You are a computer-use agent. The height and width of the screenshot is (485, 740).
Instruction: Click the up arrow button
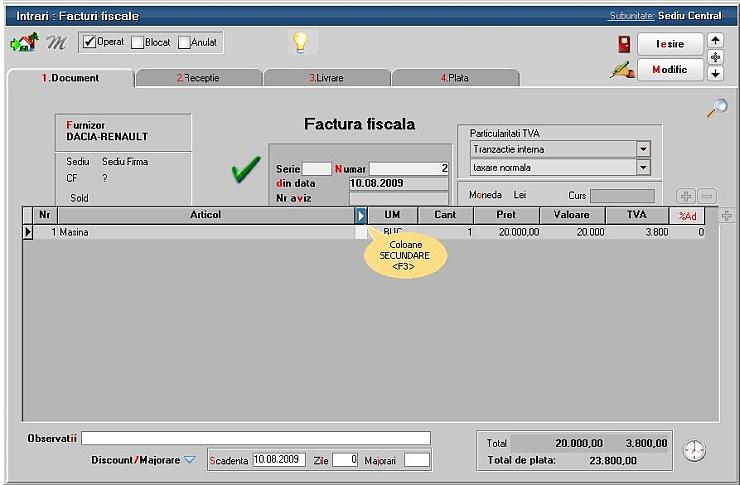[x=715, y=40]
